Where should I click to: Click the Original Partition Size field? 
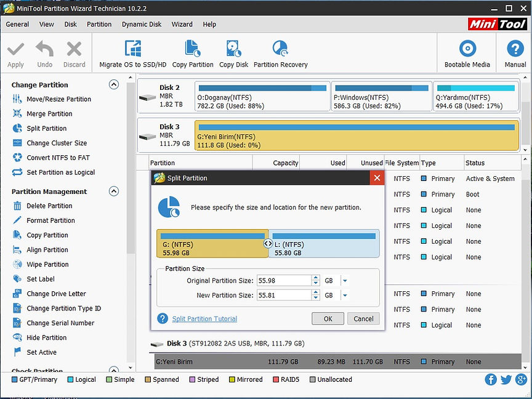tap(284, 281)
